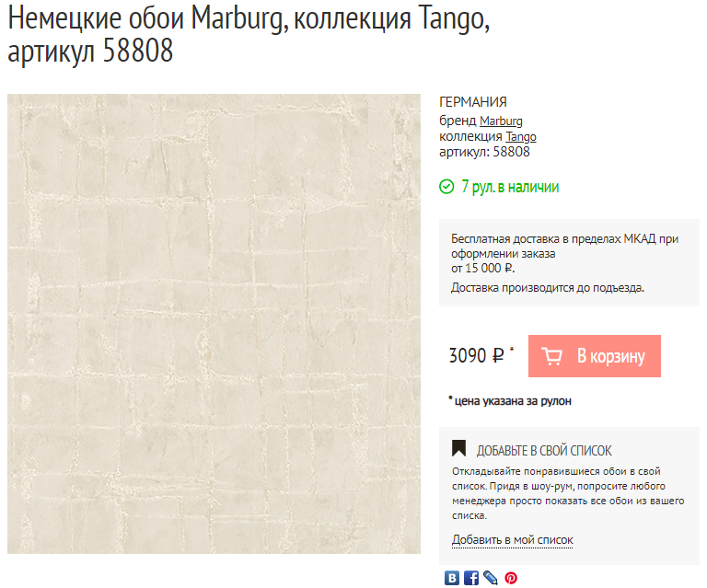Click the ГЕРМАНИЯ country label
The image size is (707, 588).
(473, 102)
